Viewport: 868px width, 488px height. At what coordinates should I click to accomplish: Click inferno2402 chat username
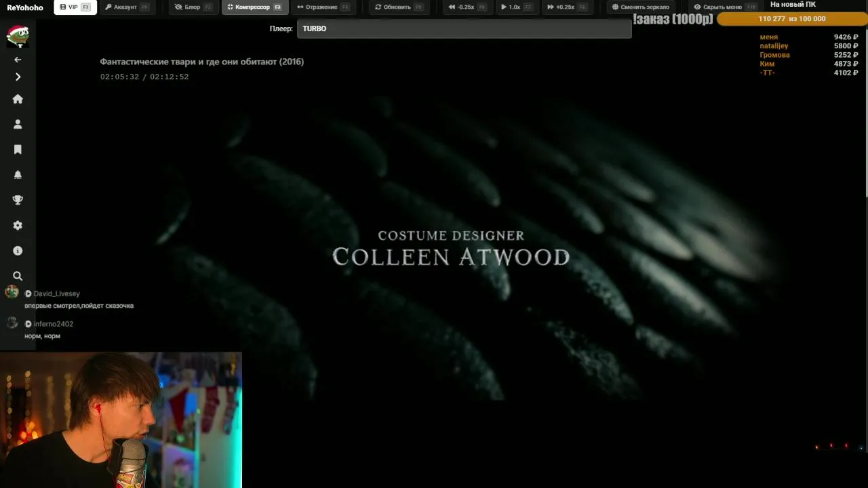54,324
